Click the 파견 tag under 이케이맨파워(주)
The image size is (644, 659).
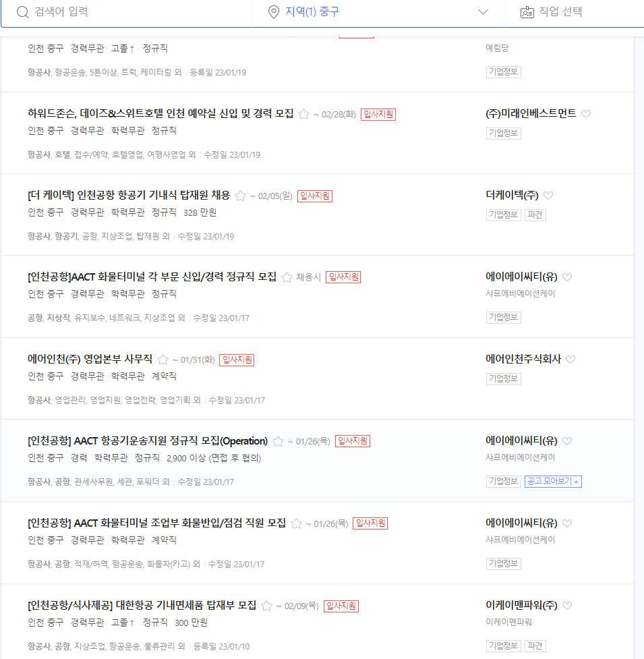coord(535,646)
